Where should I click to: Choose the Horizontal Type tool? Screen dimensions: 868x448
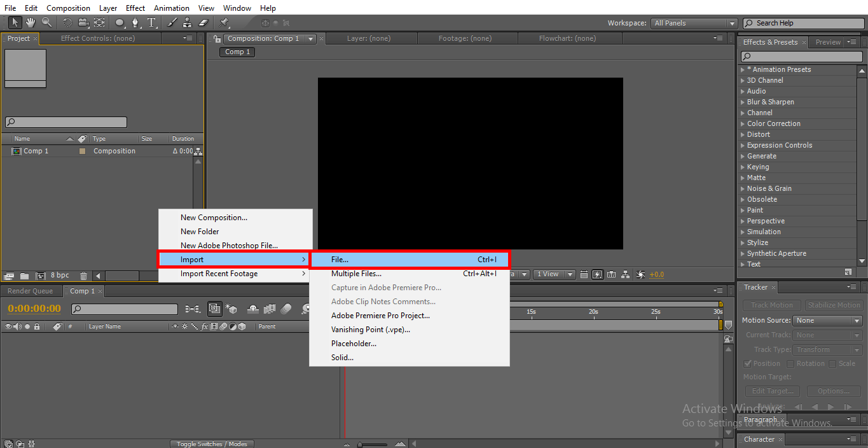pyautogui.click(x=151, y=23)
